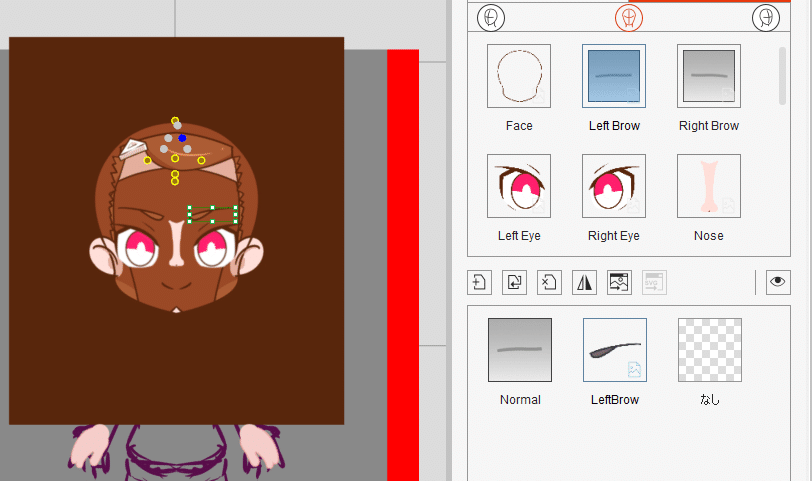Click the green-boxed brow selection on canvas
Image resolution: width=812 pixels, height=481 pixels.
coord(213,214)
